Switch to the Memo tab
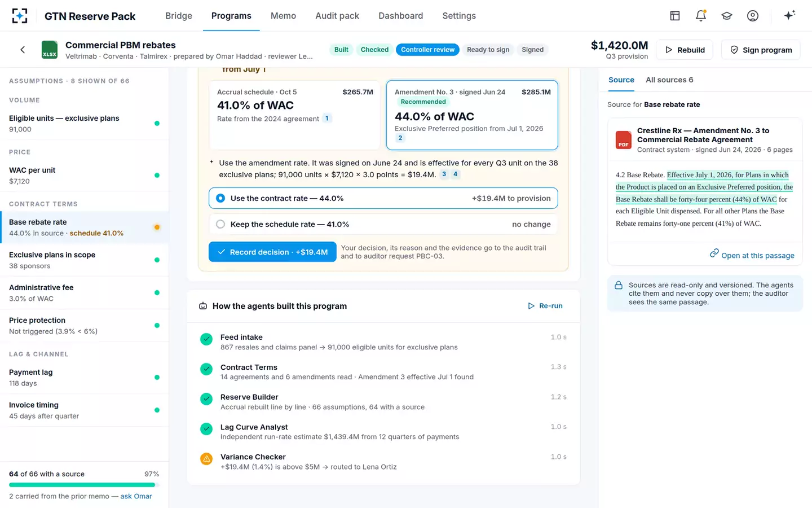 tap(283, 16)
